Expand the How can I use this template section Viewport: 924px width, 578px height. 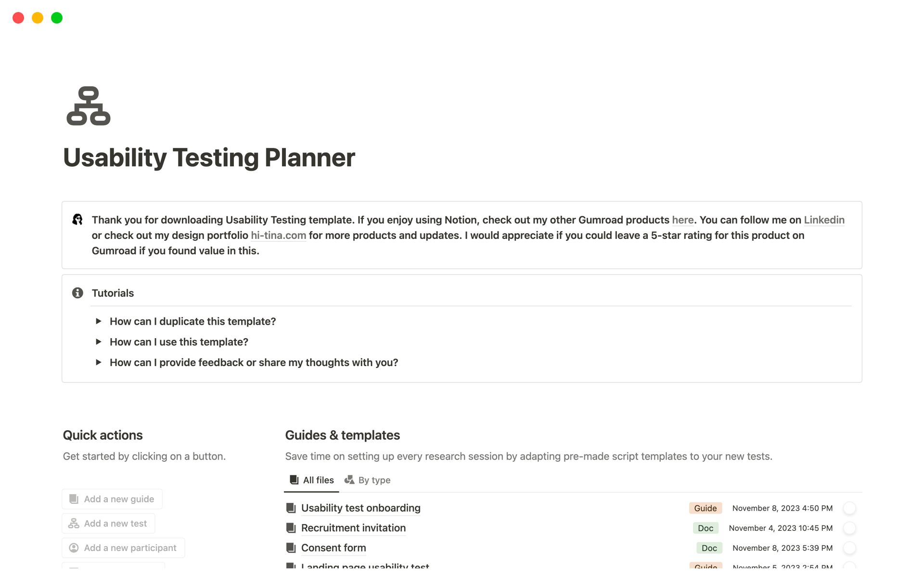click(99, 341)
